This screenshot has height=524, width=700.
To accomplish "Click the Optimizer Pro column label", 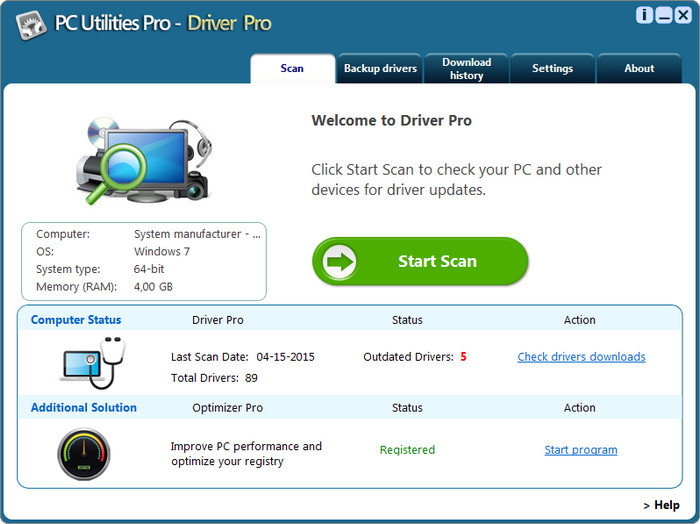I will pos(228,408).
